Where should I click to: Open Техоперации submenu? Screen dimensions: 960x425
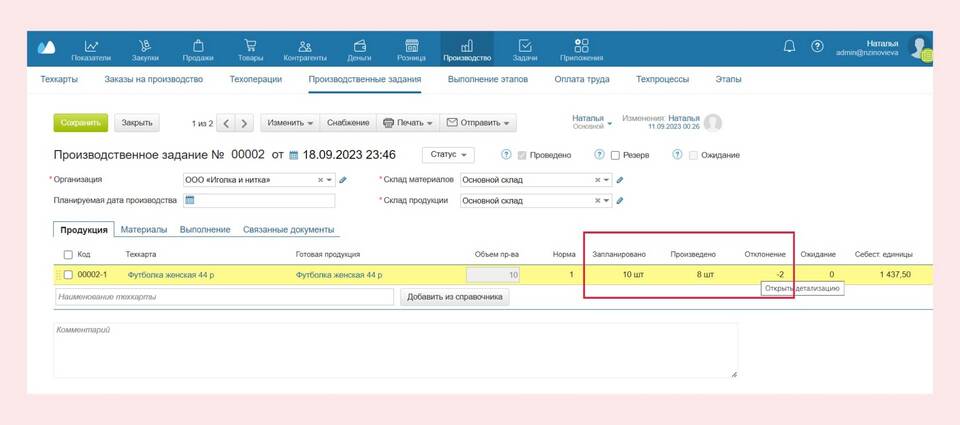click(x=255, y=80)
